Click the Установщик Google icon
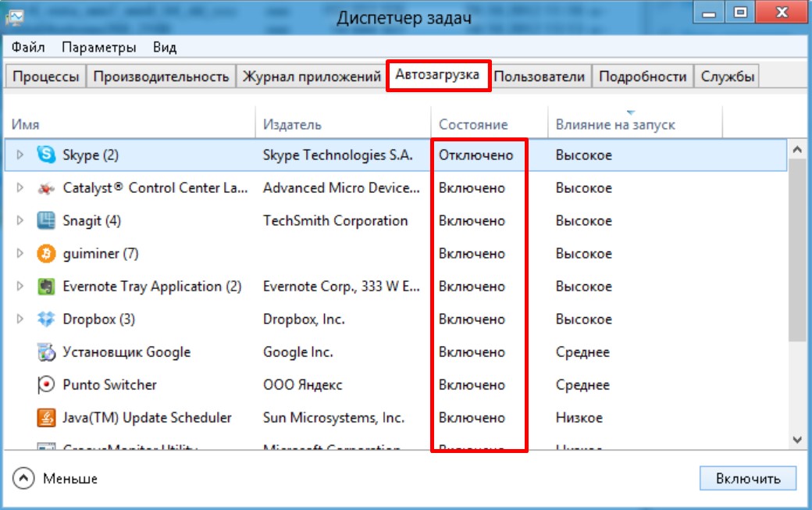The image size is (812, 510). click(x=46, y=352)
